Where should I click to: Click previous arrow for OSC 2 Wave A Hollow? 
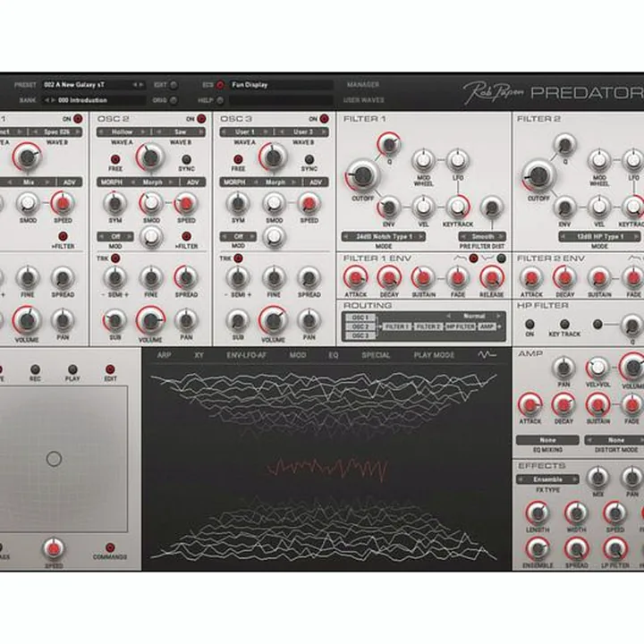click(x=101, y=132)
